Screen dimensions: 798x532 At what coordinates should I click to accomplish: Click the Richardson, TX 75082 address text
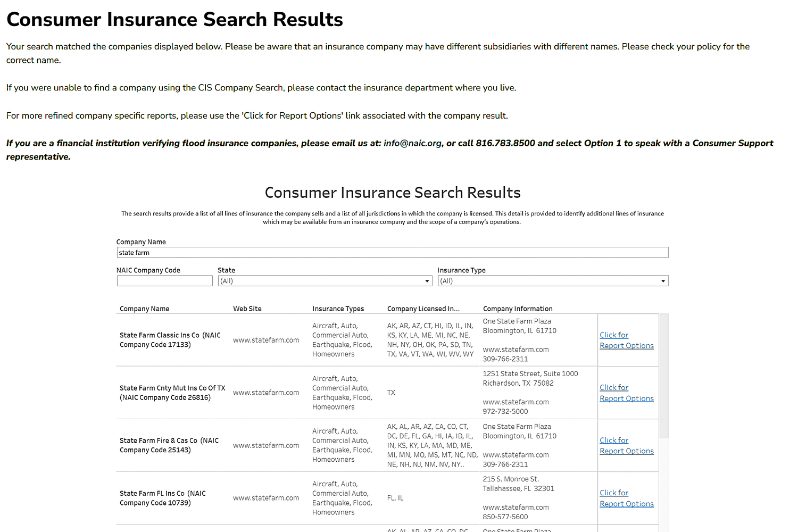(518, 383)
